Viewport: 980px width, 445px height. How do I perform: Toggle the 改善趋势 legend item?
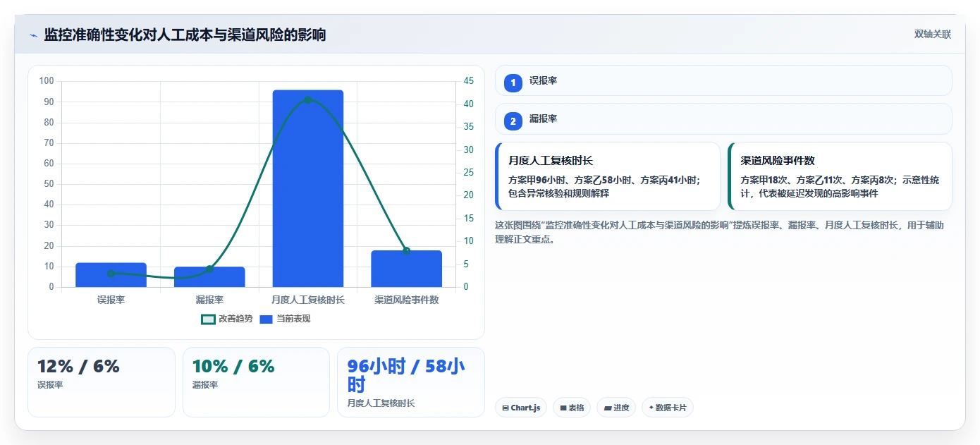coord(227,319)
